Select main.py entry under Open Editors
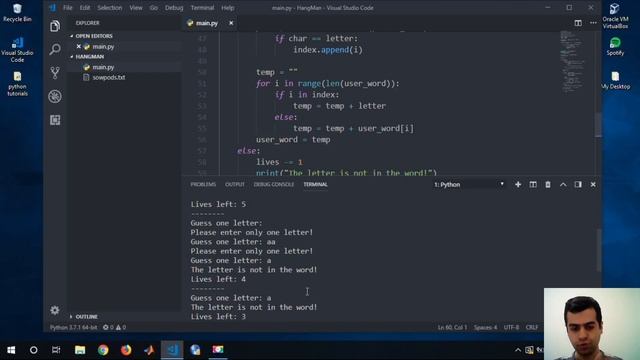The height and width of the screenshot is (360, 640). click(103, 47)
